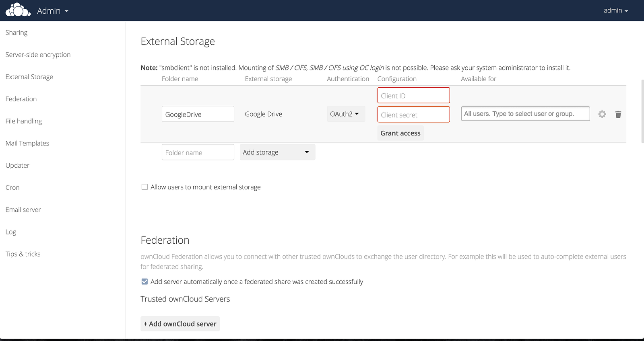
Task: Open Server-side encryption in sidebar
Action: coord(38,55)
